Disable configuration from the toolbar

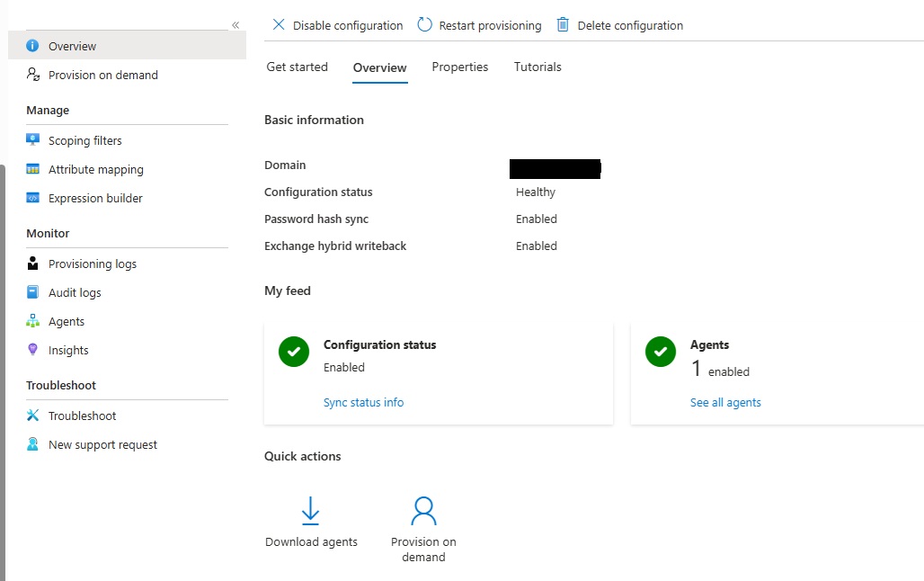point(336,25)
